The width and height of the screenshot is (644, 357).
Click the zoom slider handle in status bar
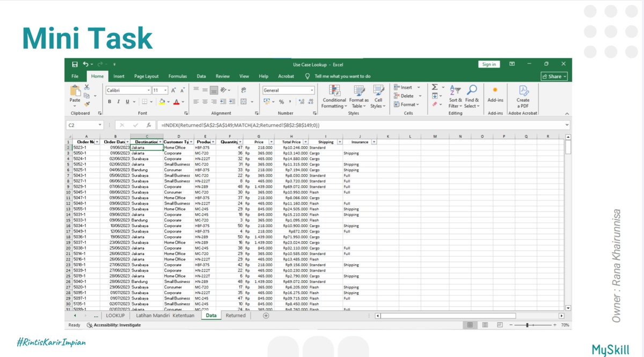528,325
